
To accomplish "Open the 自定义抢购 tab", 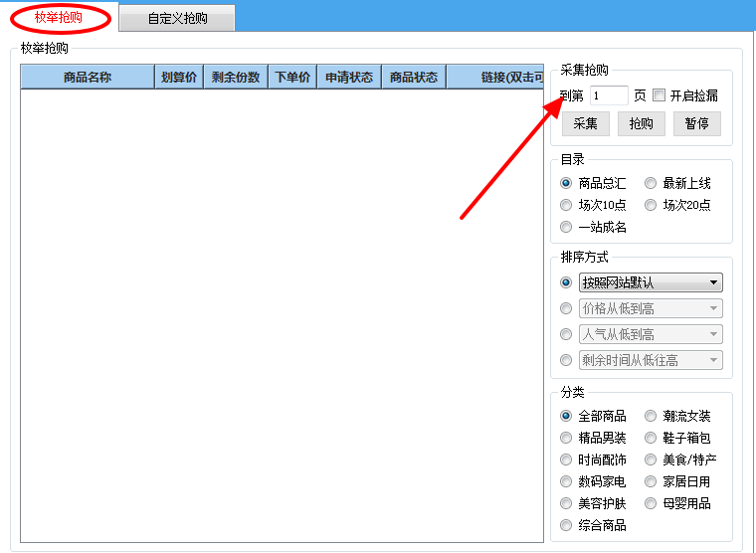I will tap(177, 18).
